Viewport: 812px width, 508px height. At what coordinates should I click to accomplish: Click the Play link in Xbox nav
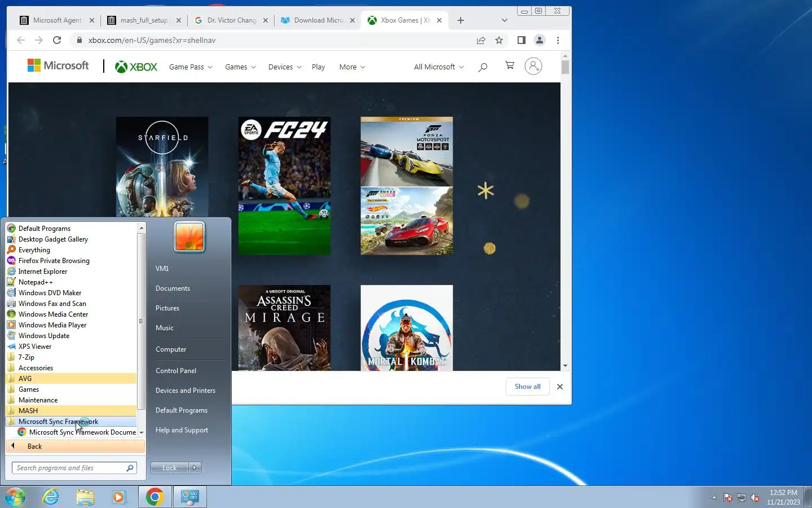pos(318,67)
